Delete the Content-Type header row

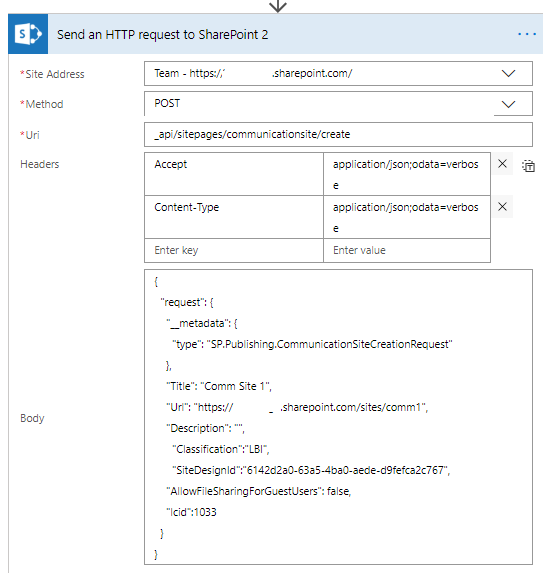tap(502, 206)
